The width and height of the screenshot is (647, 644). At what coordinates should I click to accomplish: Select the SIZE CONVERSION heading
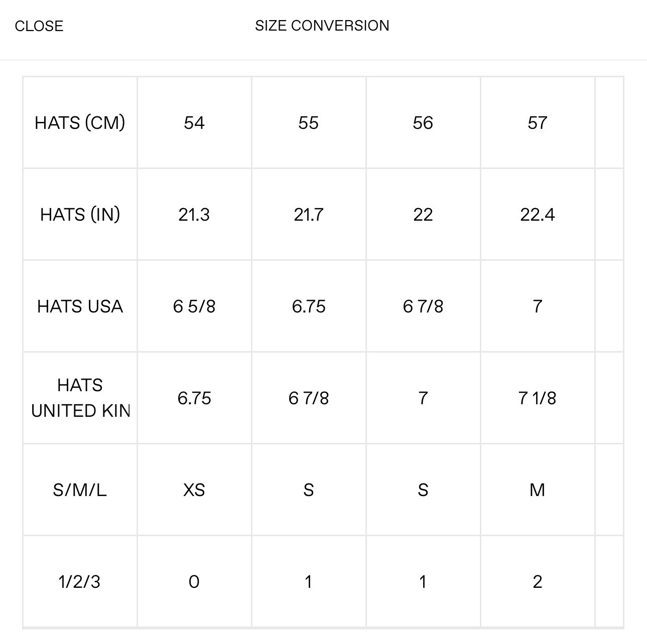click(x=322, y=26)
